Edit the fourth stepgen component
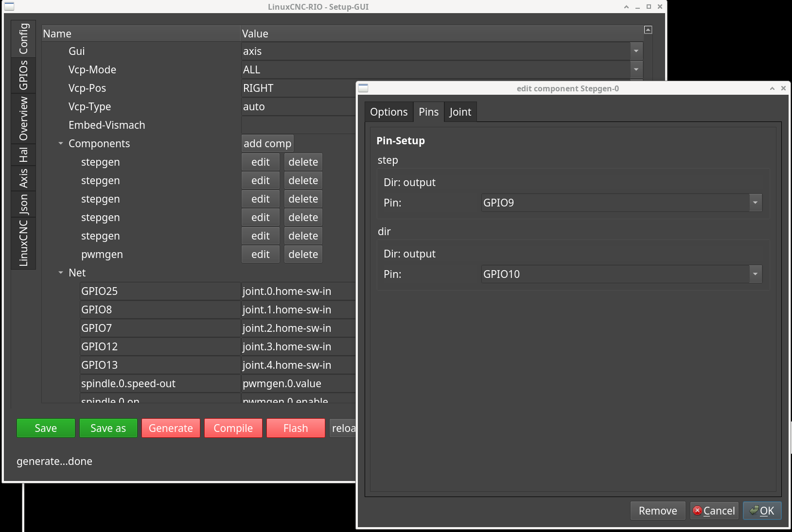Viewport: 792px width, 532px height. pyautogui.click(x=261, y=217)
